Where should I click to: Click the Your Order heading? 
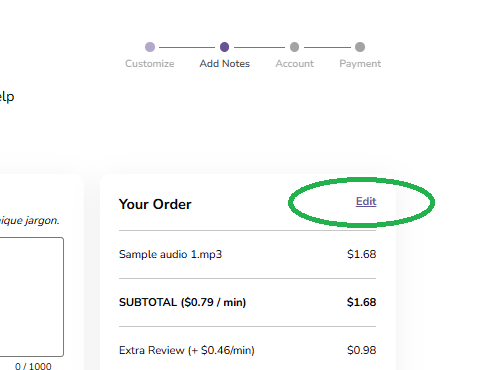pyautogui.click(x=155, y=204)
